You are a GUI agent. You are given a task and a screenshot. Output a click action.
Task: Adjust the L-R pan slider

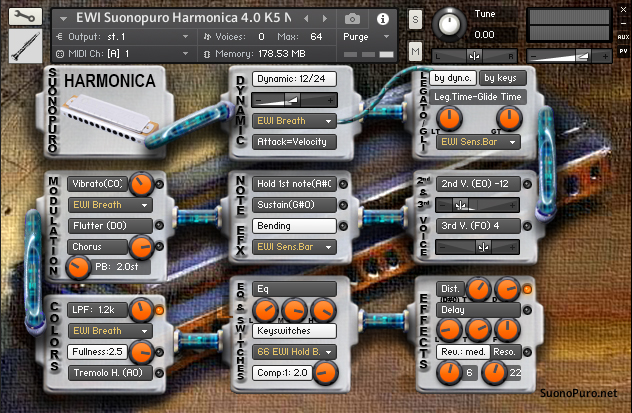pyautogui.click(x=474, y=56)
